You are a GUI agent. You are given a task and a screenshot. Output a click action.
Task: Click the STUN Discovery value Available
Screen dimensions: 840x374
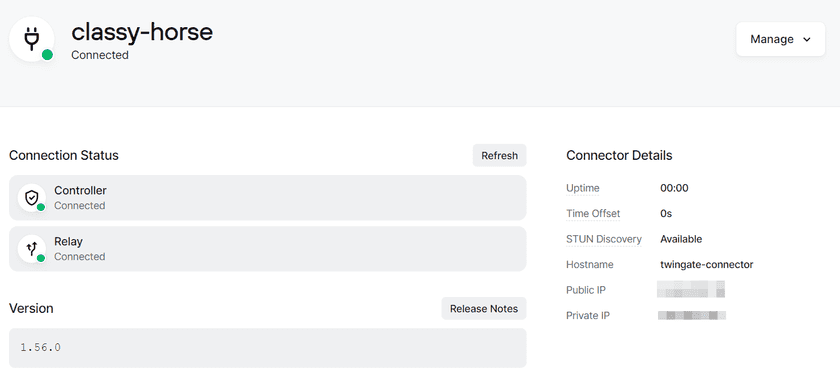coord(681,239)
